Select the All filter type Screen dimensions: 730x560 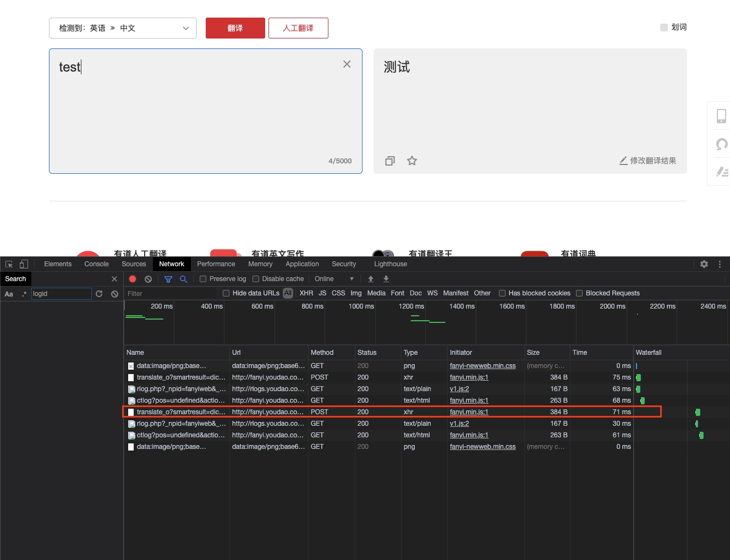(x=288, y=293)
